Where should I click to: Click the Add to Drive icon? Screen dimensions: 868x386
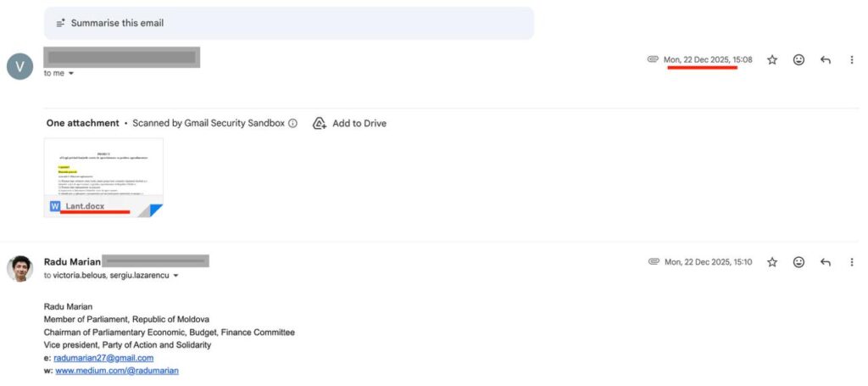[320, 123]
